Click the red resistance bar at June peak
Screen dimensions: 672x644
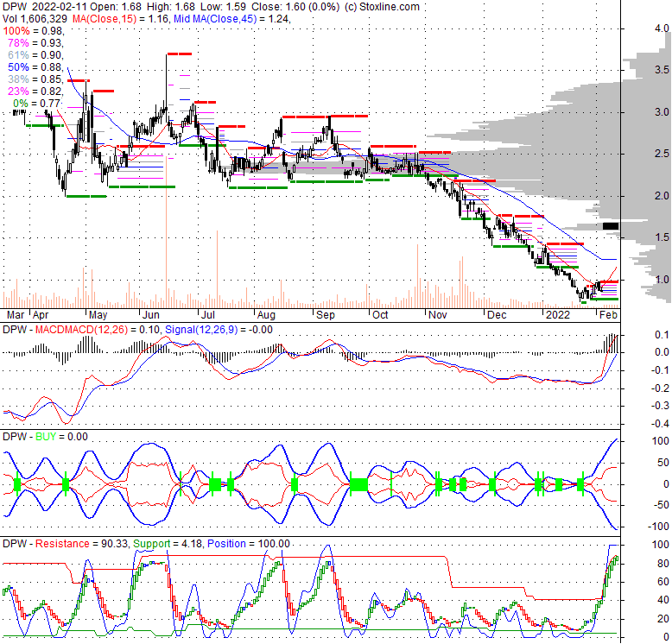(179, 54)
